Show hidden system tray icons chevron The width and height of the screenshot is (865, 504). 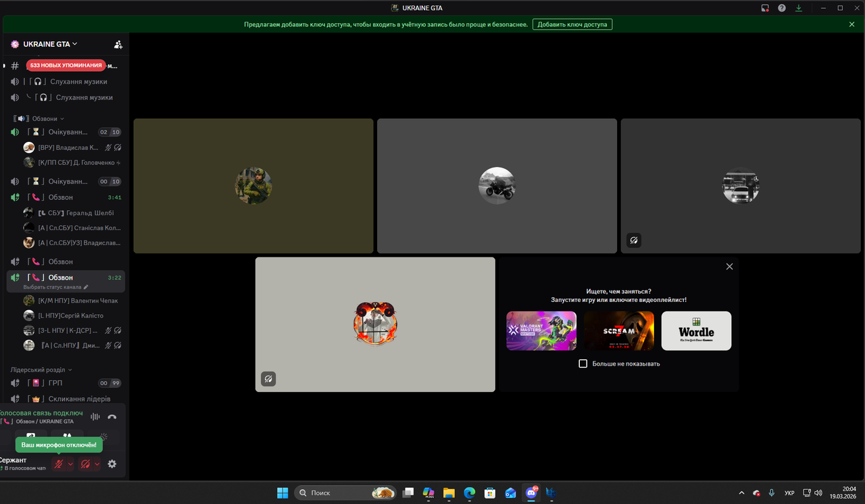point(742,493)
